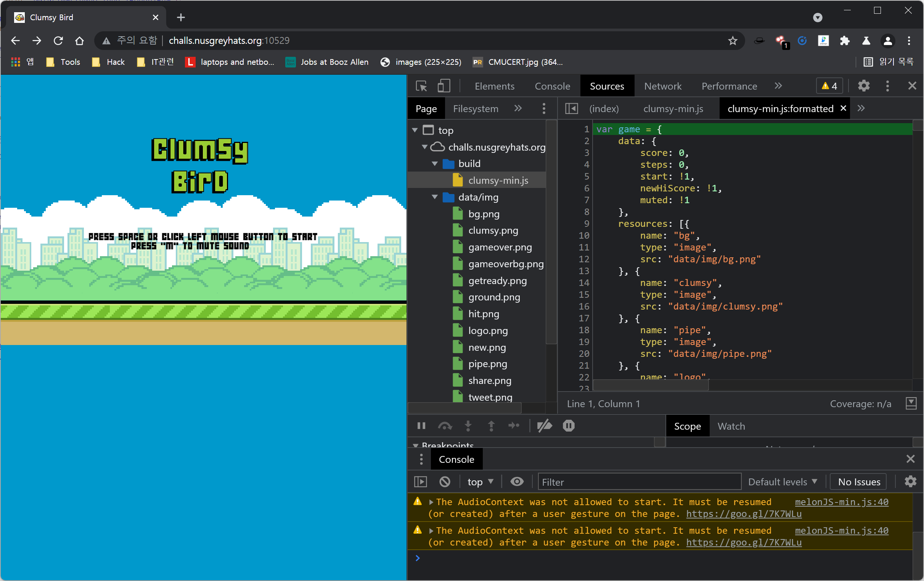Bookmark this page with star icon
Image resolution: width=924 pixels, height=581 pixels.
(x=733, y=41)
